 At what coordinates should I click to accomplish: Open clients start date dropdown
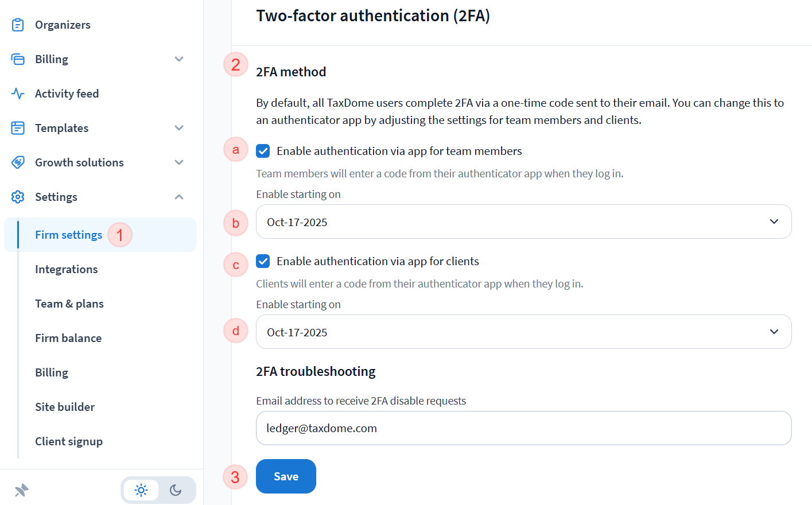click(x=523, y=332)
